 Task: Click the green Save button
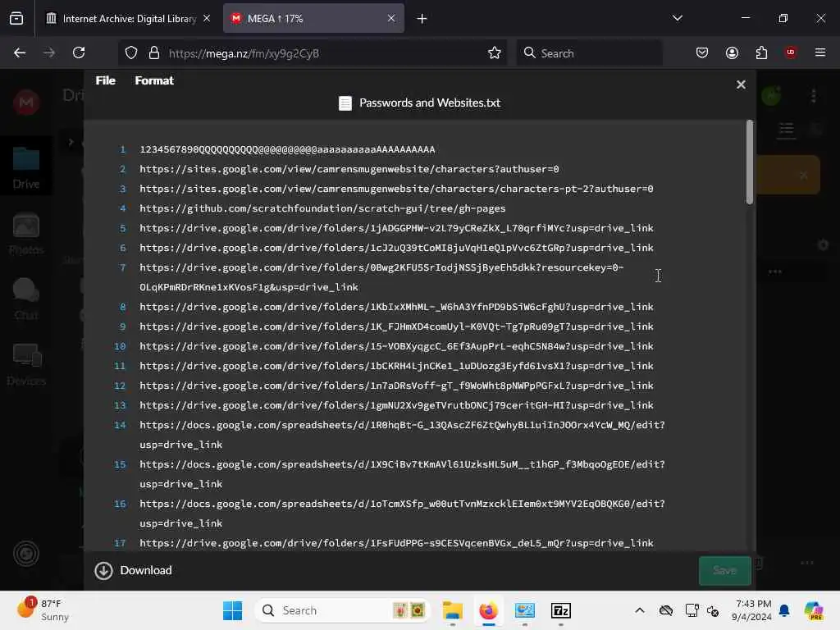tap(724, 571)
